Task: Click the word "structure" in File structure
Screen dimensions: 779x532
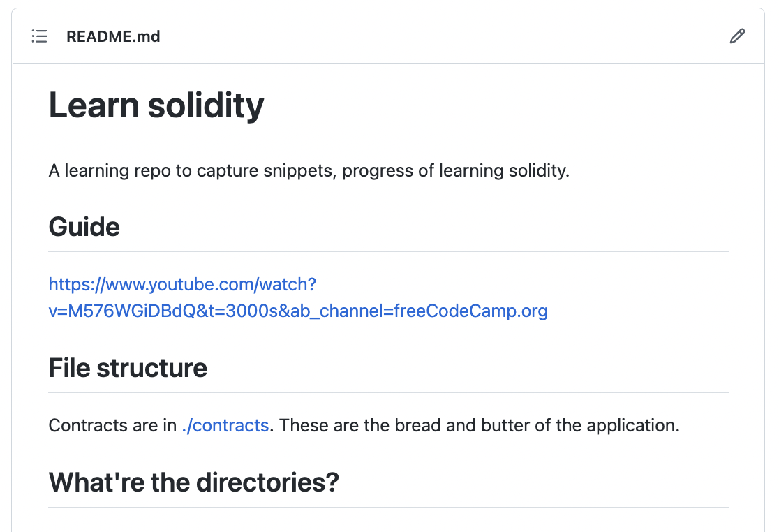Action: 152,368
